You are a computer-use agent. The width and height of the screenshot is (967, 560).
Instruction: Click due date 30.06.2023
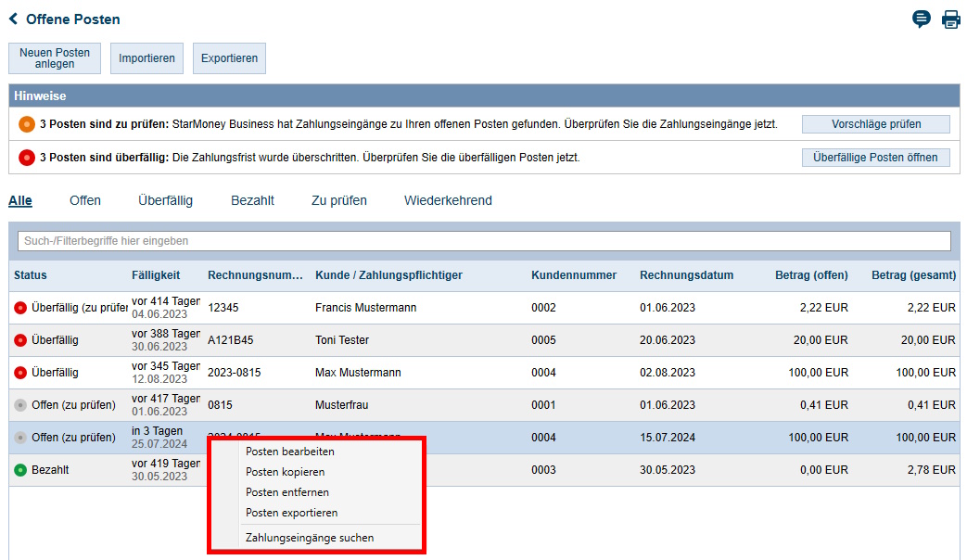click(159, 347)
